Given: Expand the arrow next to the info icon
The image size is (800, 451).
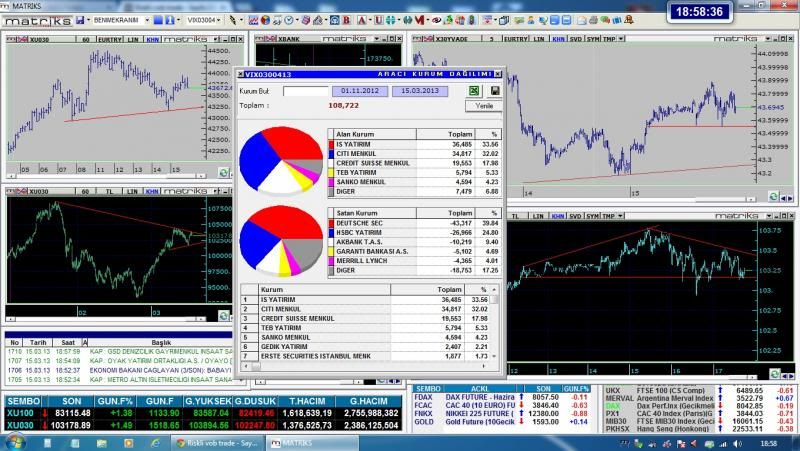Looking at the screenshot, I should (178, 20).
